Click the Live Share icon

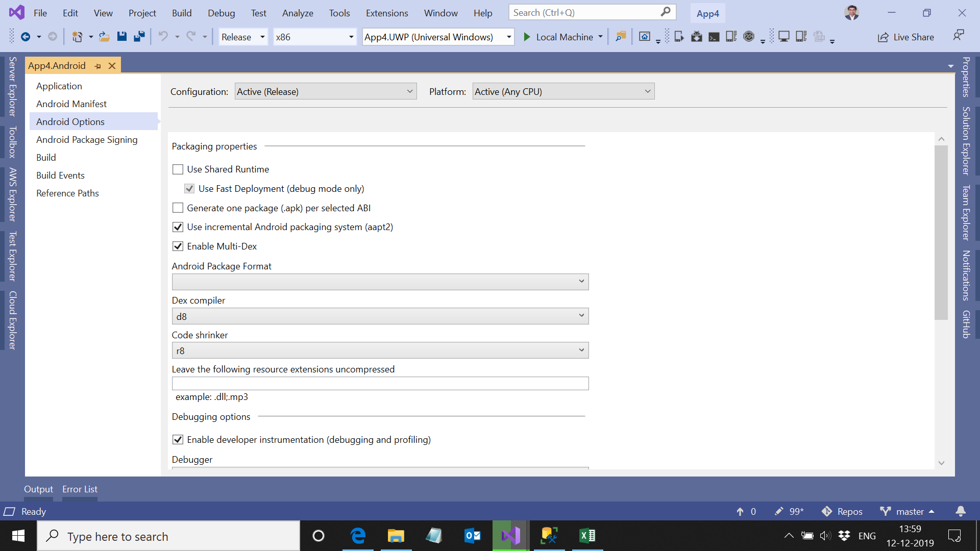(x=883, y=37)
